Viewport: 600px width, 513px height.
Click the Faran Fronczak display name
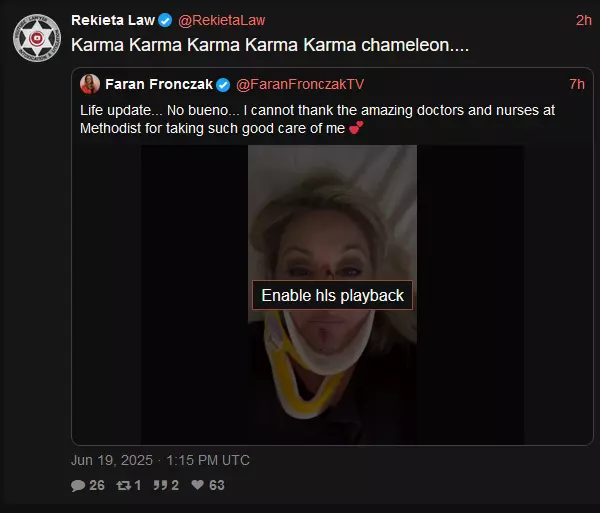pos(159,84)
